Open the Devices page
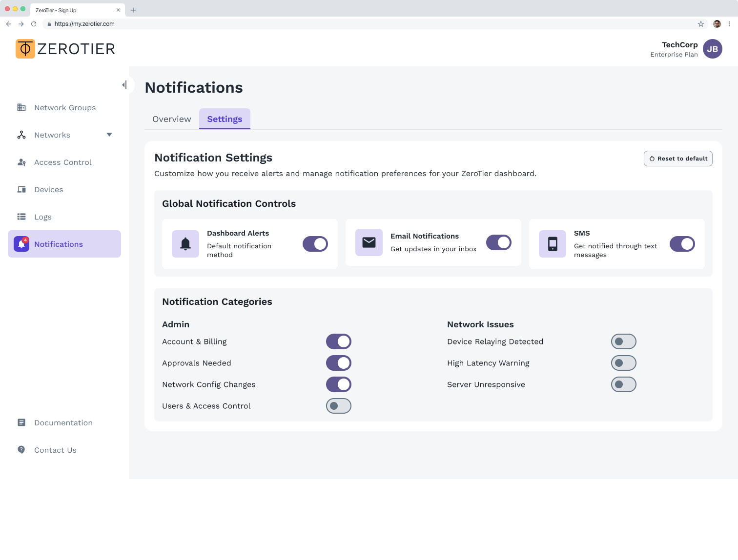The width and height of the screenshot is (738, 560). 64,189
